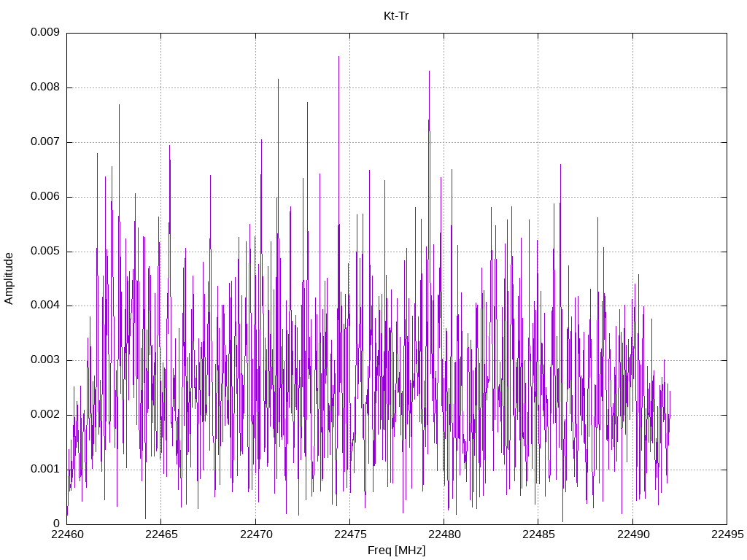Viewport: 747px width, 560px height.
Task: Click the x-axis tick 22475
Action: [350, 534]
